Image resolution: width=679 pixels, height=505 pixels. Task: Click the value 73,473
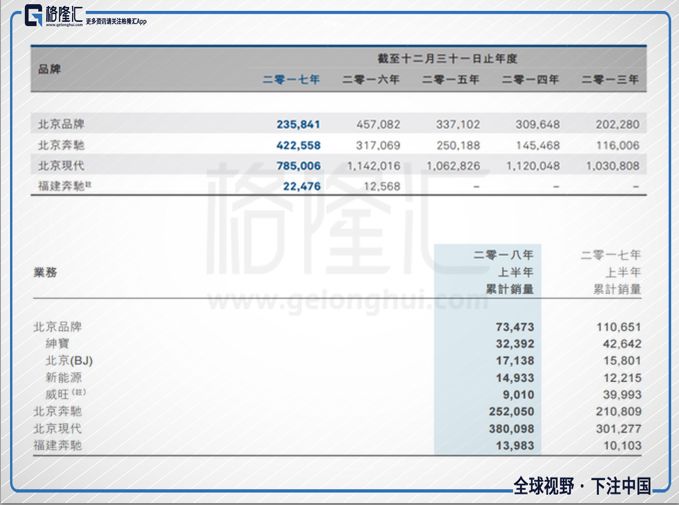[515, 327]
